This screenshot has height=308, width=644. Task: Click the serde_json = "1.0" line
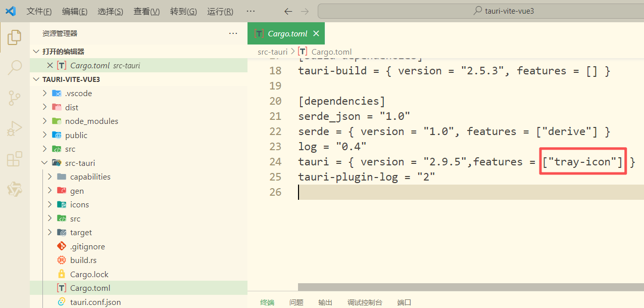tap(354, 116)
